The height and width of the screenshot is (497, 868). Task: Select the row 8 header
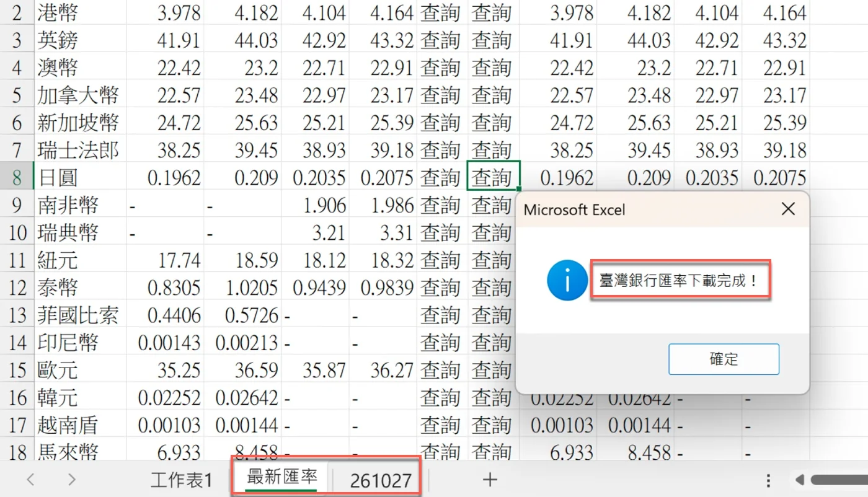(16, 177)
